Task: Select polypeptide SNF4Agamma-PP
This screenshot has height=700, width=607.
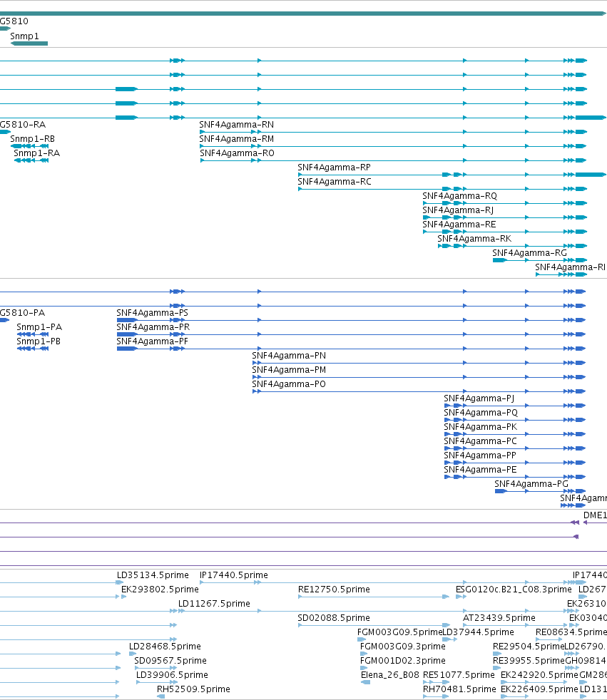Action: [480, 455]
